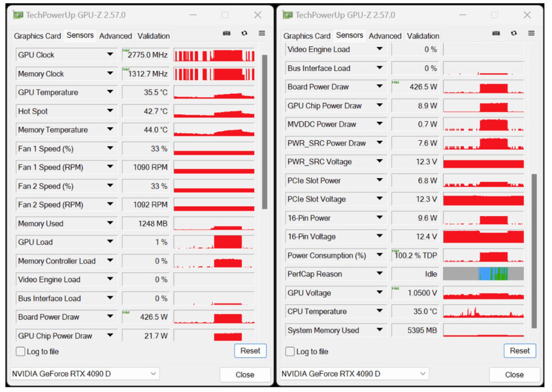Open Advanced tab in right window
552x392 pixels.
pyautogui.click(x=385, y=36)
